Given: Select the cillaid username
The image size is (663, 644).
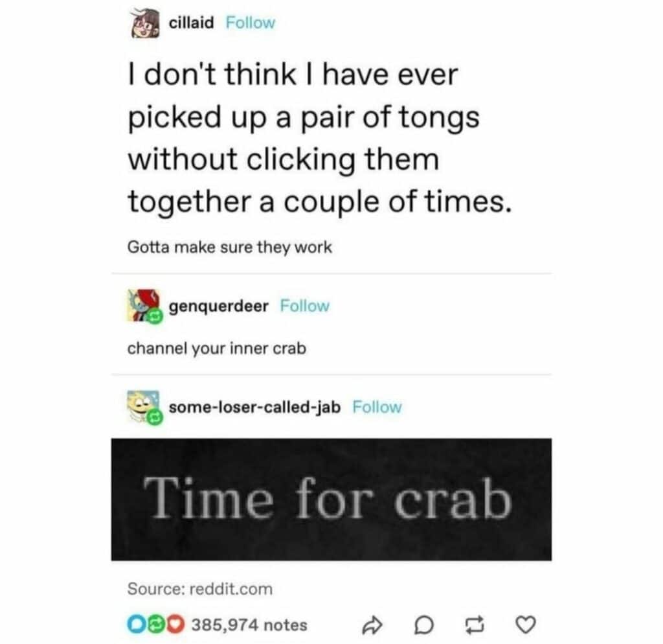Looking at the screenshot, I should [x=191, y=22].
